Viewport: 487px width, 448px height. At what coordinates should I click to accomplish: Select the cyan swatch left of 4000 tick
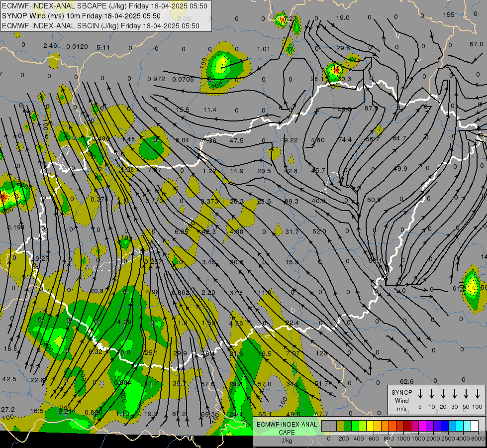point(460,426)
